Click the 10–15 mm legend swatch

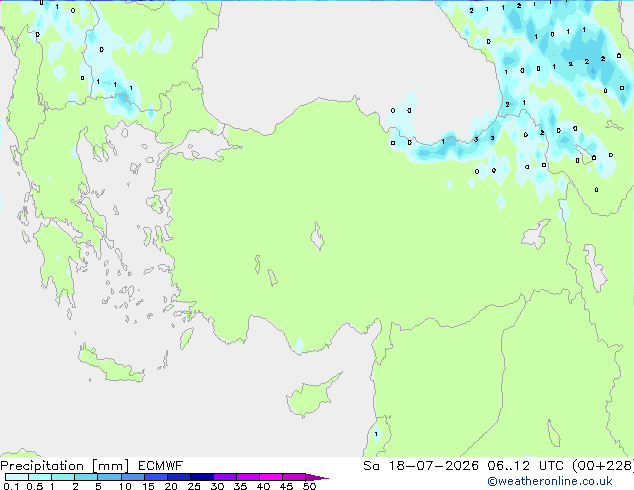pos(132,477)
